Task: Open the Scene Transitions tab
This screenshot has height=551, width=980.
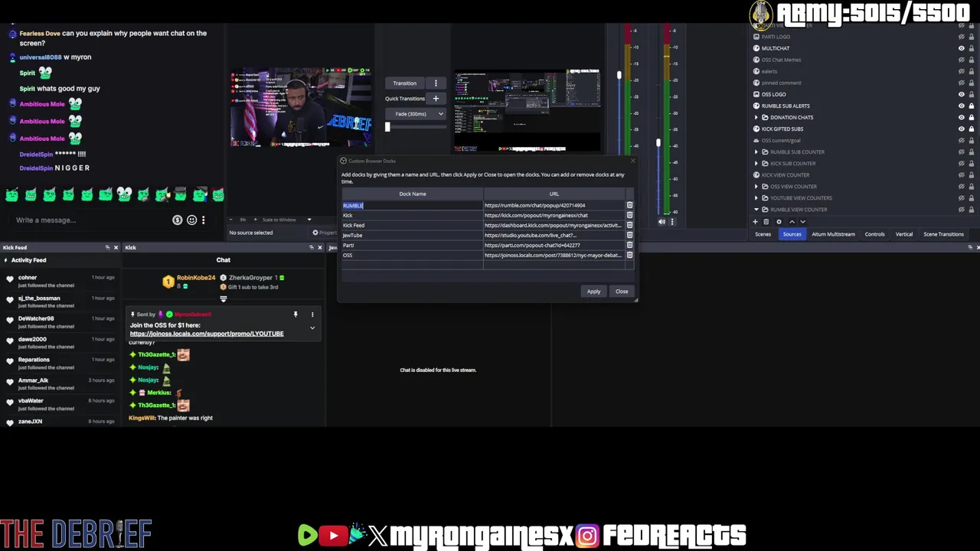Action: coord(943,234)
